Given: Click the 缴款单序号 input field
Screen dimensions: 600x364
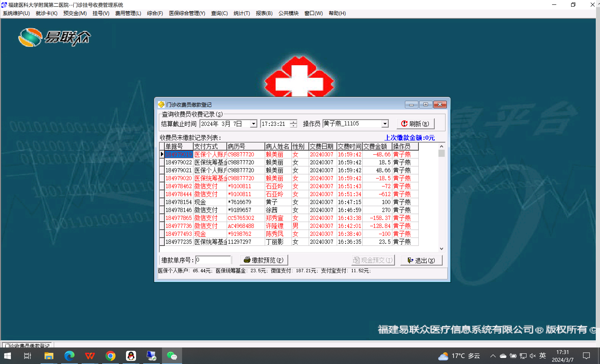Looking at the screenshot, I should (213, 260).
